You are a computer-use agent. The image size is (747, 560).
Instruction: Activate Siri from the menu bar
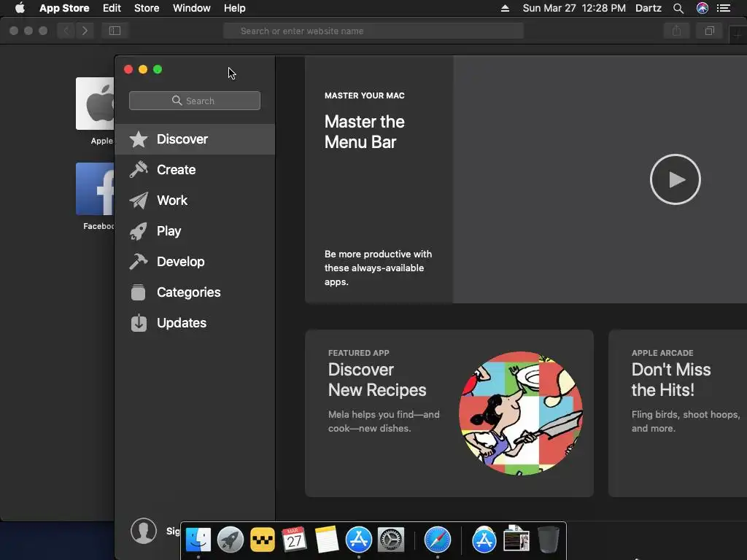703,8
